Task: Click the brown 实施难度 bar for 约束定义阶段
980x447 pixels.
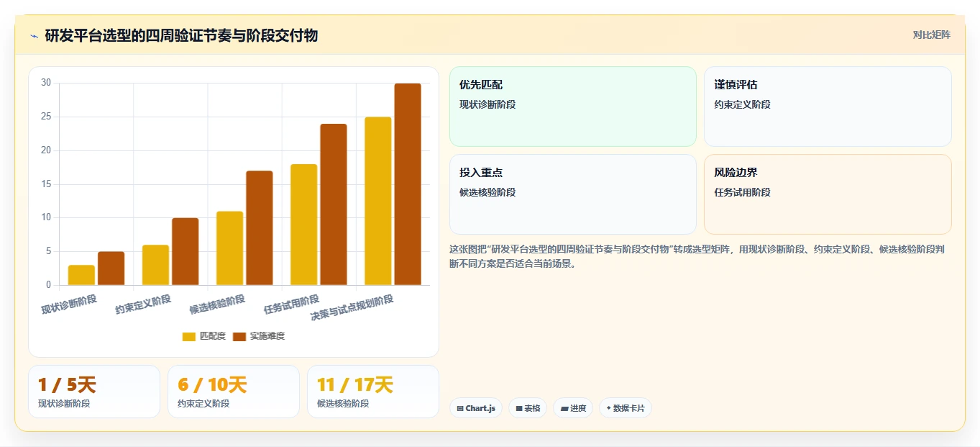Action: 185,251
